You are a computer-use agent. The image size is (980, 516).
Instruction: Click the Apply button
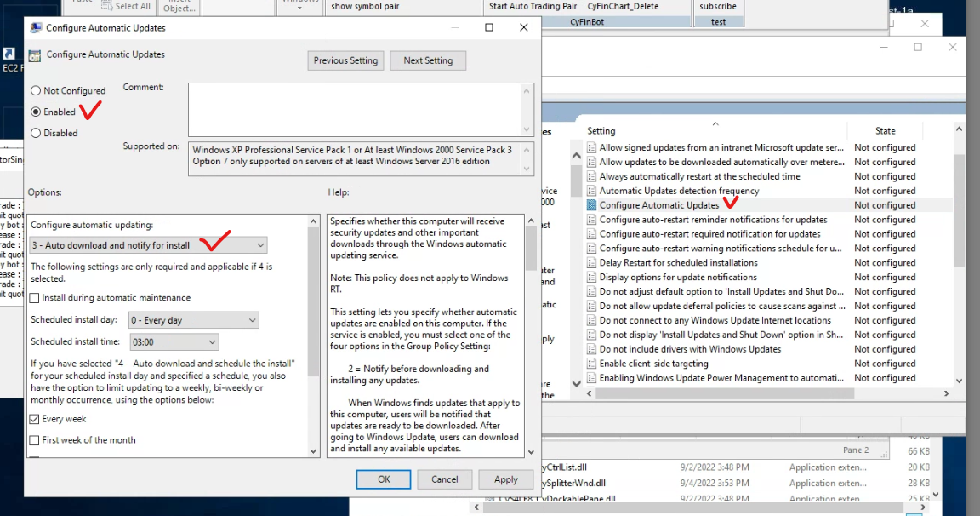pyautogui.click(x=505, y=479)
